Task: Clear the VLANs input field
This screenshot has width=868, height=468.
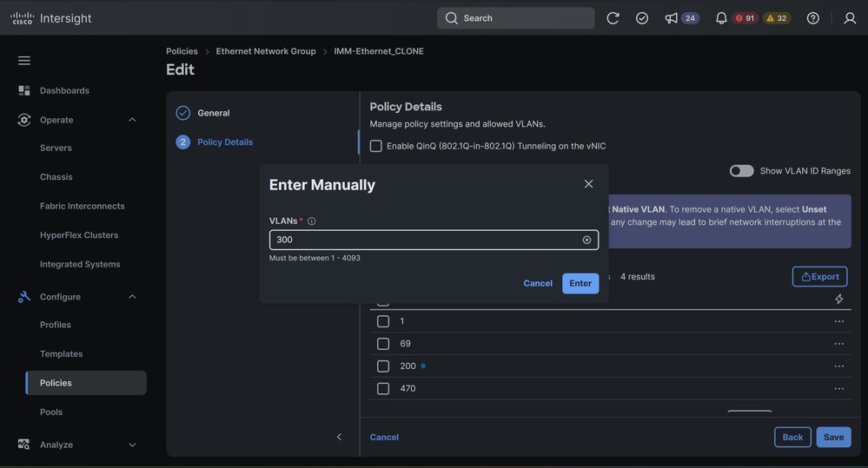Action: [x=586, y=240]
